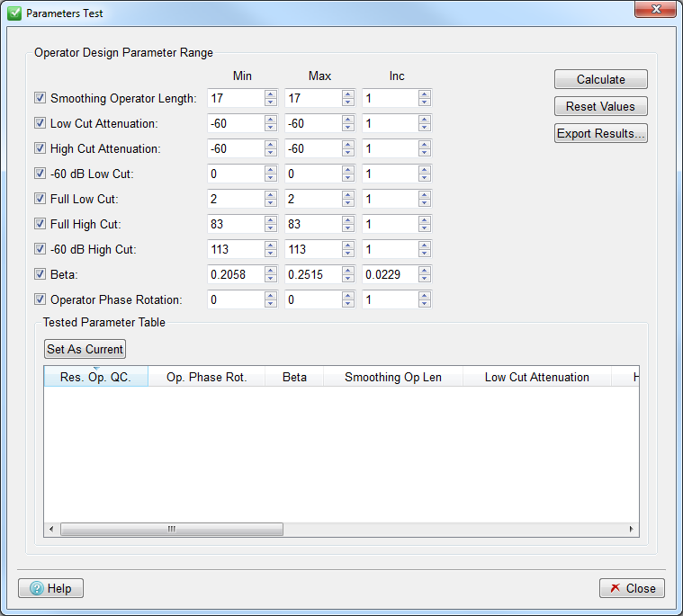Increase Low Cut Attenuation Min value
Image resolution: width=683 pixels, height=616 pixels.
(271, 119)
